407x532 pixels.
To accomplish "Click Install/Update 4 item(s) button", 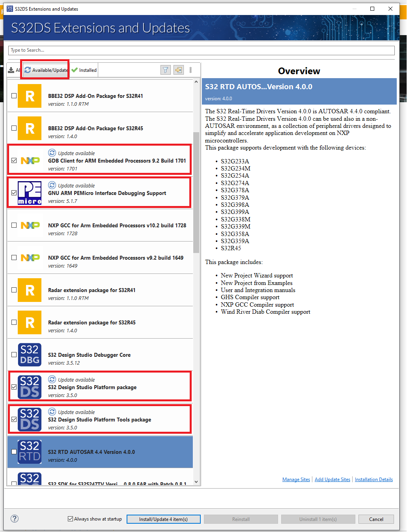I will pos(163,519).
